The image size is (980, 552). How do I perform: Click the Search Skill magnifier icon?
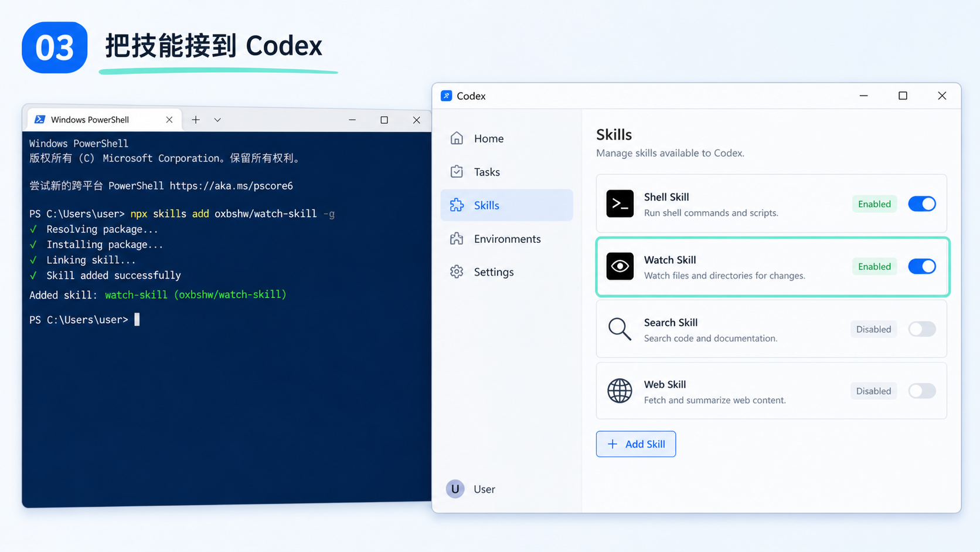[x=620, y=329]
